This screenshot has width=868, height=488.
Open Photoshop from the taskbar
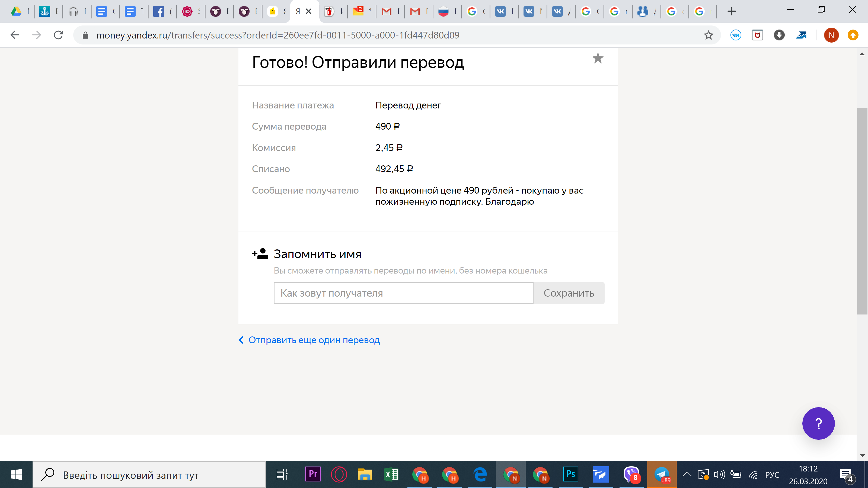tap(570, 474)
